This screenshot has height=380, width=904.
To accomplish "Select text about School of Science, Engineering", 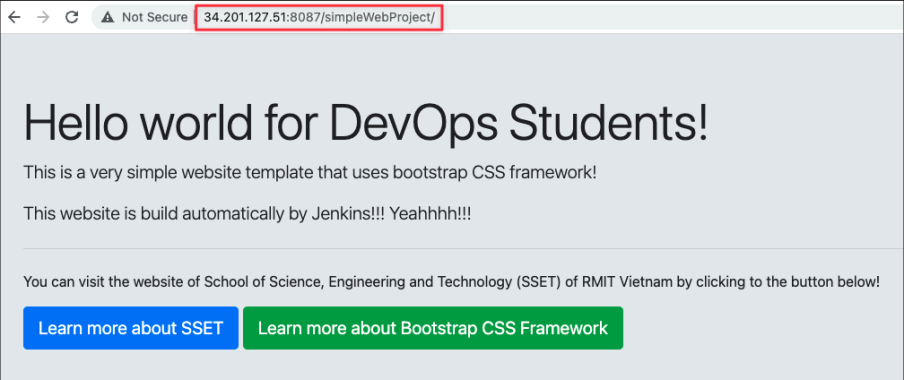I will (451, 283).
